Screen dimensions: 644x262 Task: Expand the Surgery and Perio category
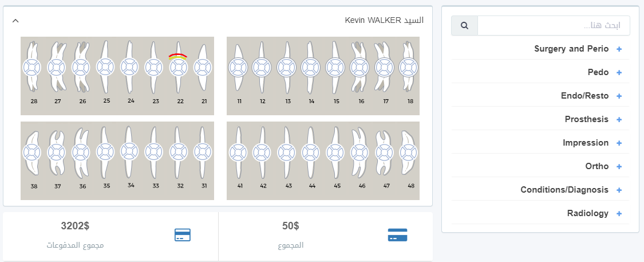coord(619,49)
